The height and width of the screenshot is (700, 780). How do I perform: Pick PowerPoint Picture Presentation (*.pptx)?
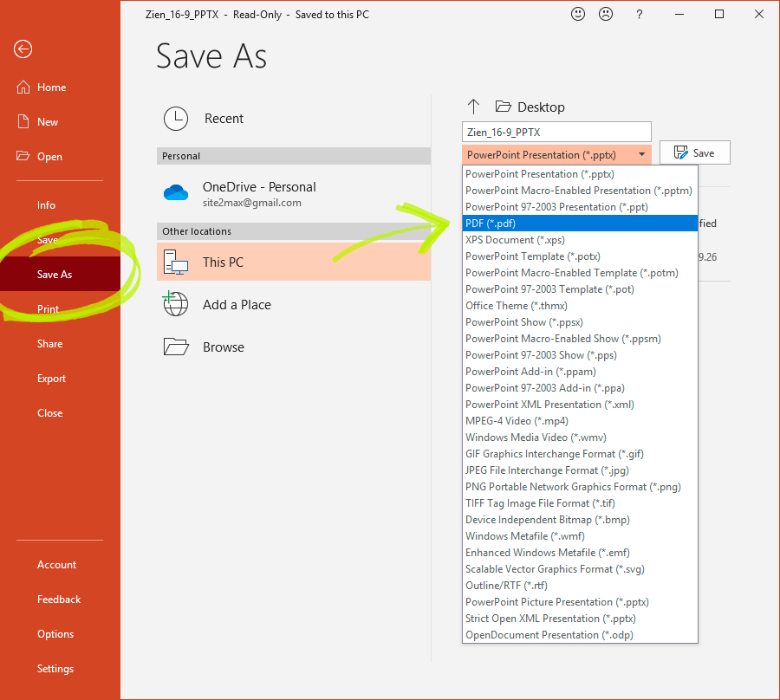point(580,602)
